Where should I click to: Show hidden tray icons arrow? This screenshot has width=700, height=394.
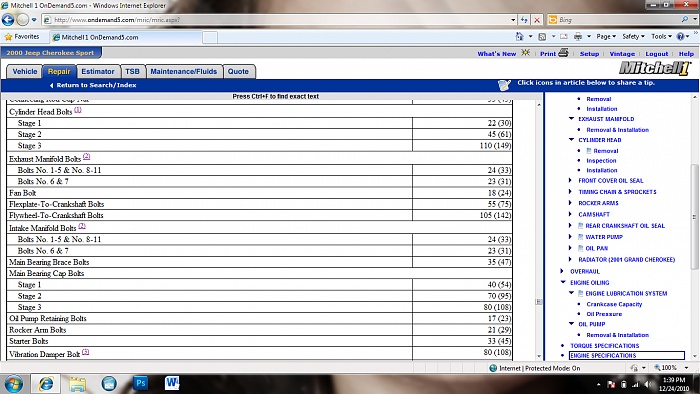pyautogui.click(x=599, y=384)
